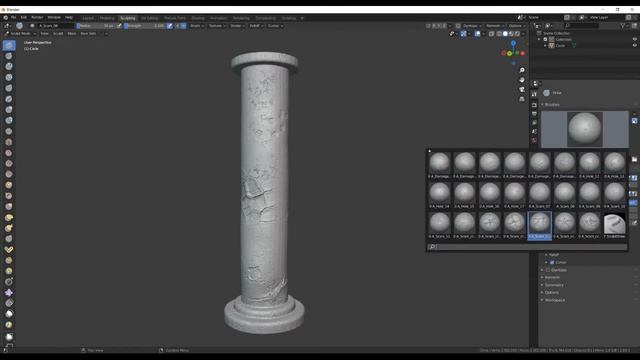Viewport: 640px width, 360px height.
Task: Expand the Options panel in properties
Action: tap(551, 293)
